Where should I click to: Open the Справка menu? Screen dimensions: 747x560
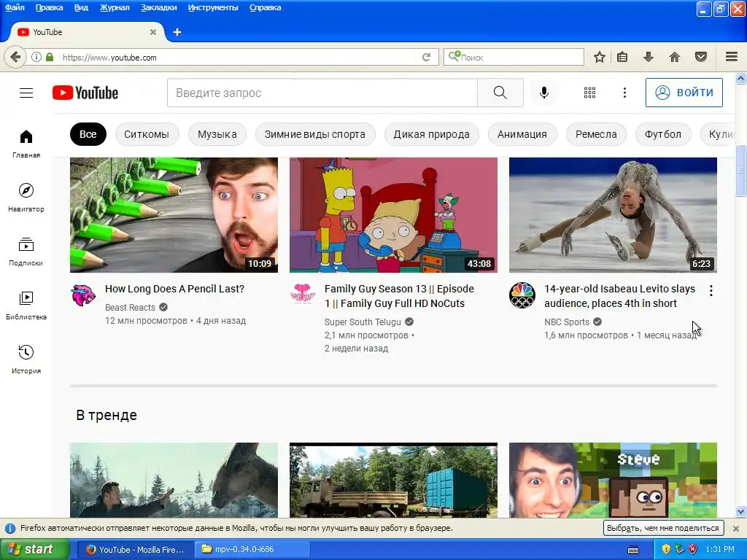266,7
